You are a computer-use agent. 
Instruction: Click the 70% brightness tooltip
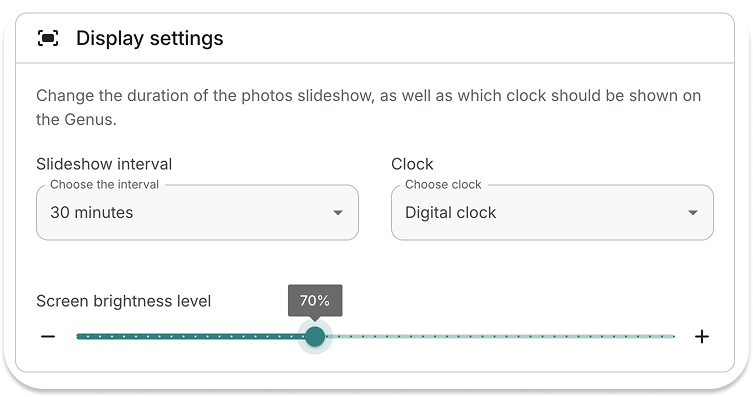point(315,301)
